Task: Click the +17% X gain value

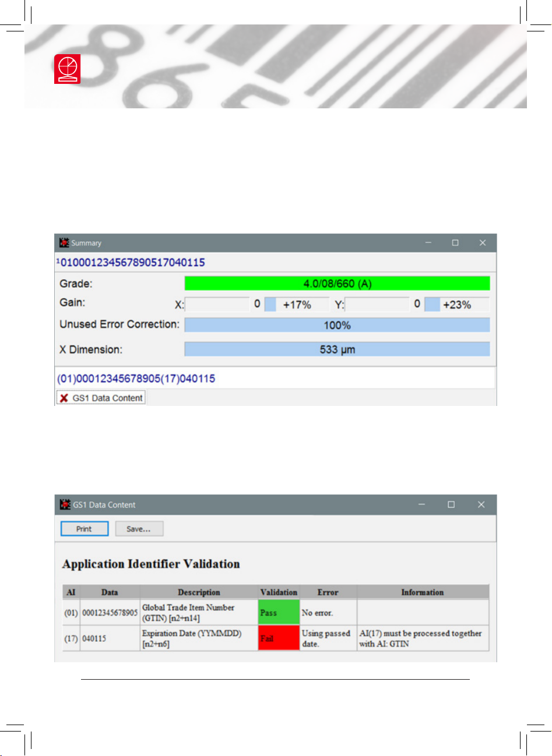Action: (297, 305)
